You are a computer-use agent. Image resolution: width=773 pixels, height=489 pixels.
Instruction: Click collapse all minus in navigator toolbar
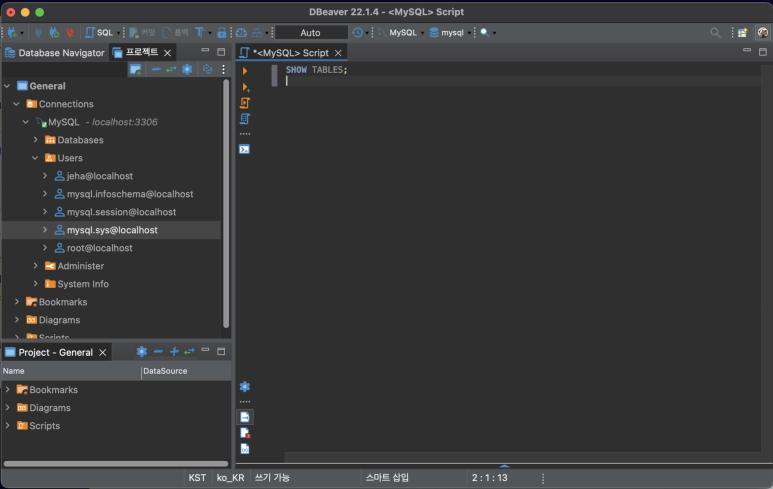(x=156, y=70)
